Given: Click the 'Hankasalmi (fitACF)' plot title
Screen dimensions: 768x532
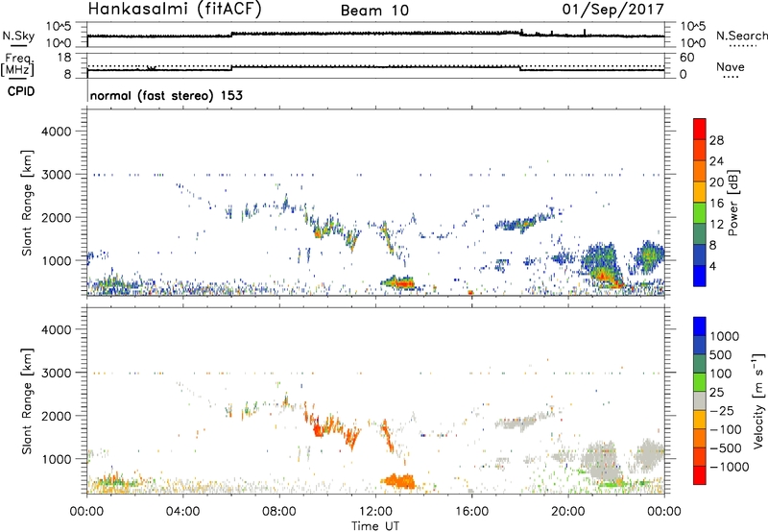Looking at the screenshot, I should click(x=175, y=10).
